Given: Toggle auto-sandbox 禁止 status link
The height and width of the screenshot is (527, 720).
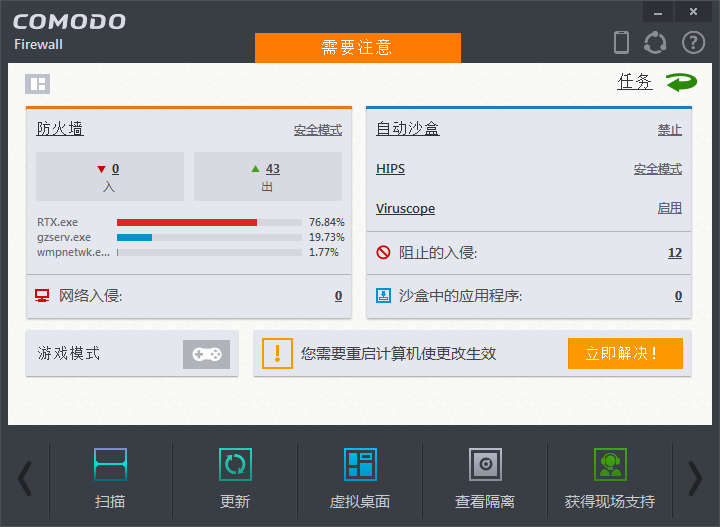Looking at the screenshot, I should click(669, 130).
